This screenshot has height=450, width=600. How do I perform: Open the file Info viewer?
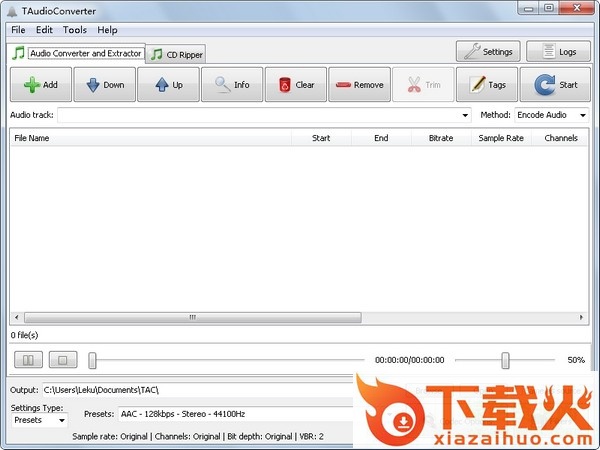(x=232, y=85)
